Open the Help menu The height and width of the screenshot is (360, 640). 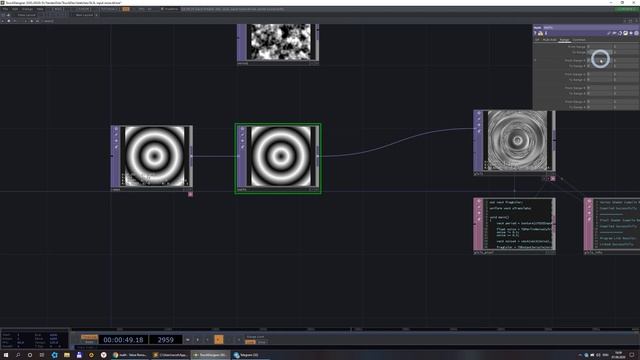click(x=40, y=9)
